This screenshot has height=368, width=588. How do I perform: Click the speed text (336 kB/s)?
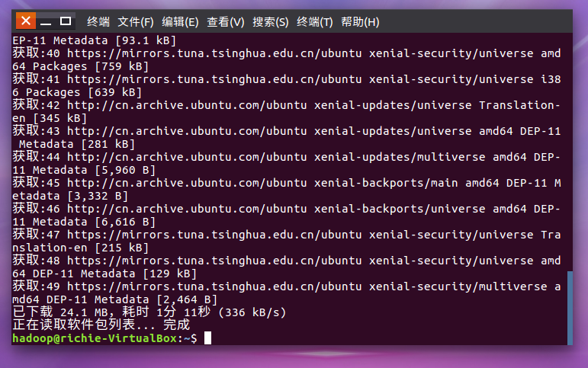(252, 312)
